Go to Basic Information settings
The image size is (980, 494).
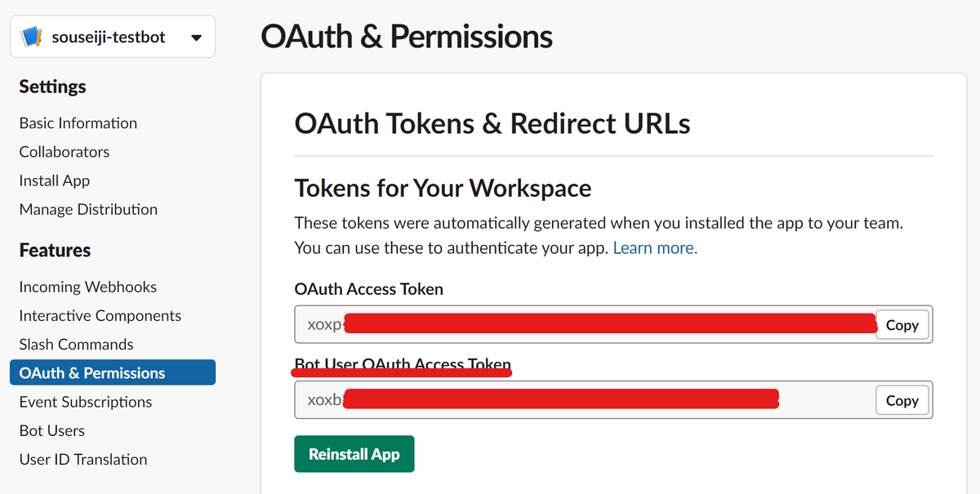[78, 123]
